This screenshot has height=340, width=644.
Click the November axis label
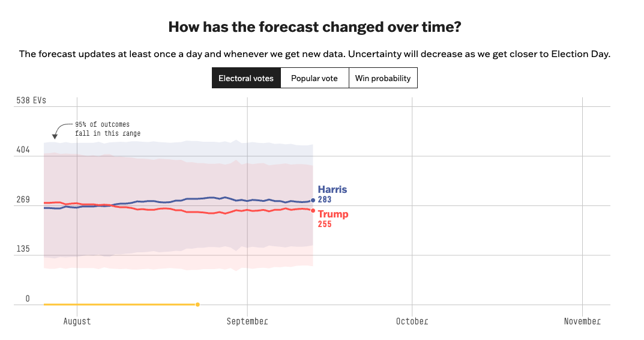(x=582, y=321)
